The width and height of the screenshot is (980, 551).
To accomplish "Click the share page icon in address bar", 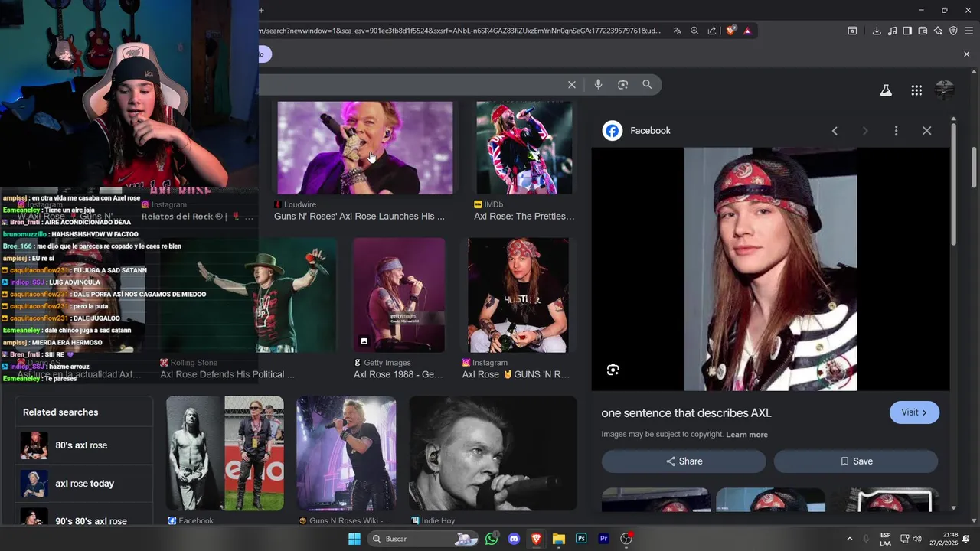I will pos(712,31).
